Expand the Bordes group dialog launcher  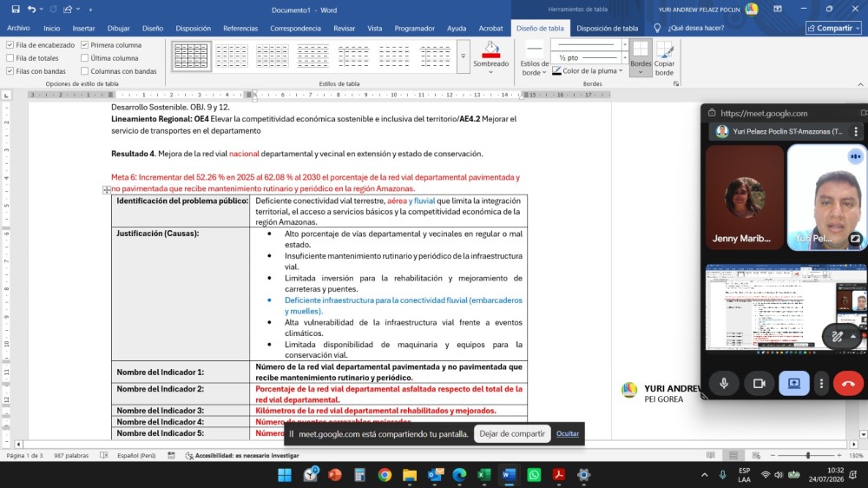[676, 83]
